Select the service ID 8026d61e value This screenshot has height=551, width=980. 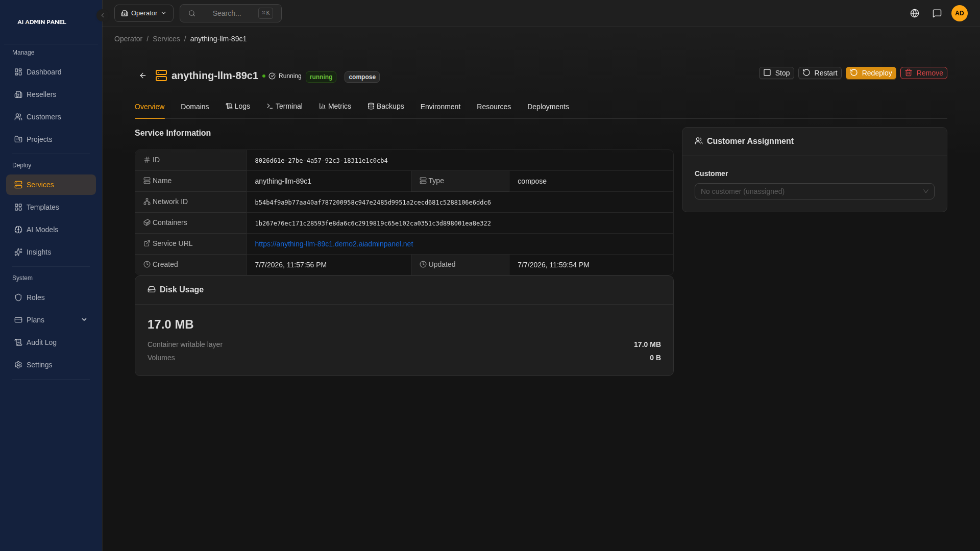321,161
